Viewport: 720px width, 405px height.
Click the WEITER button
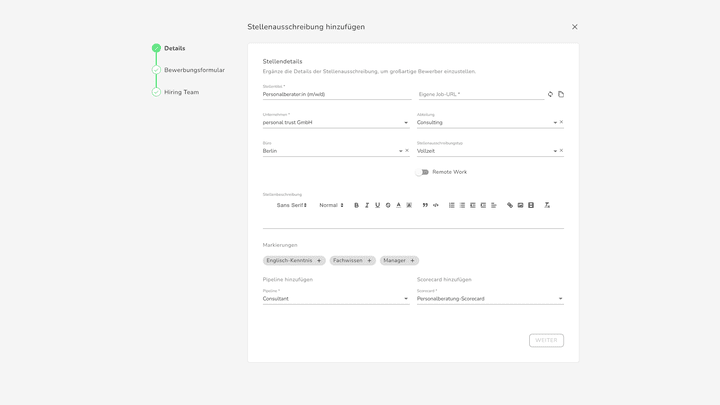546,340
